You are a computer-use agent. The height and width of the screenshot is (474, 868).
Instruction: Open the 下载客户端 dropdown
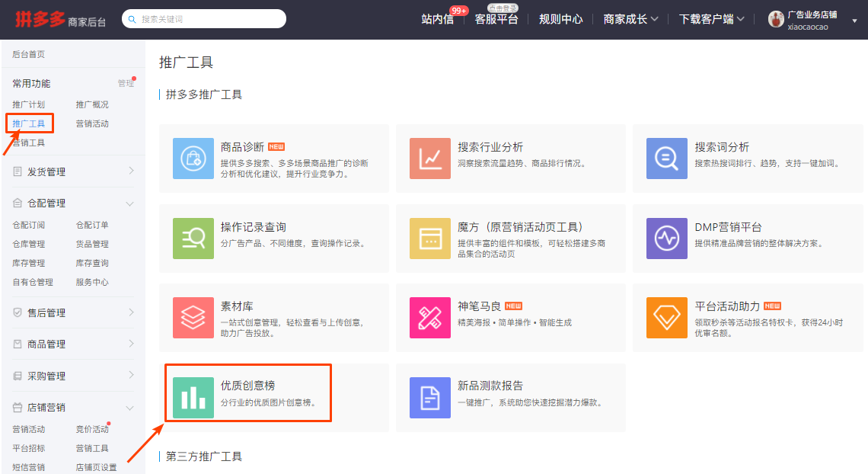[x=711, y=19]
